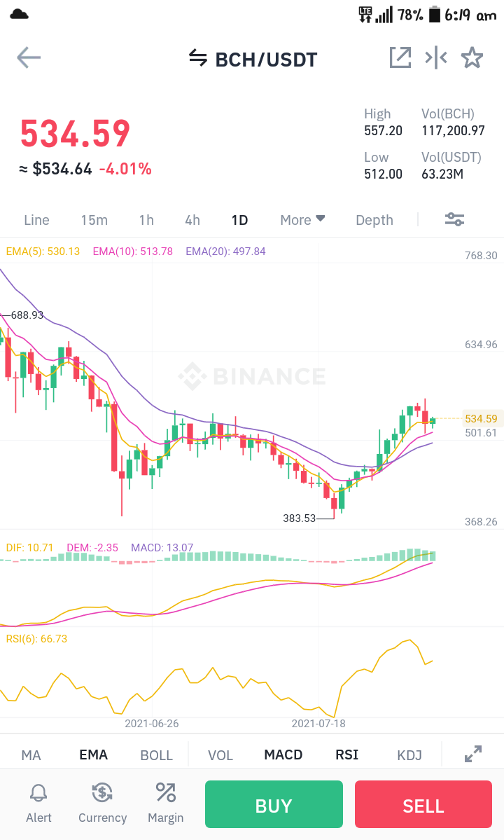Image resolution: width=504 pixels, height=840 pixels.
Task: Enable the BOLL indicator overlay
Action: 156,755
